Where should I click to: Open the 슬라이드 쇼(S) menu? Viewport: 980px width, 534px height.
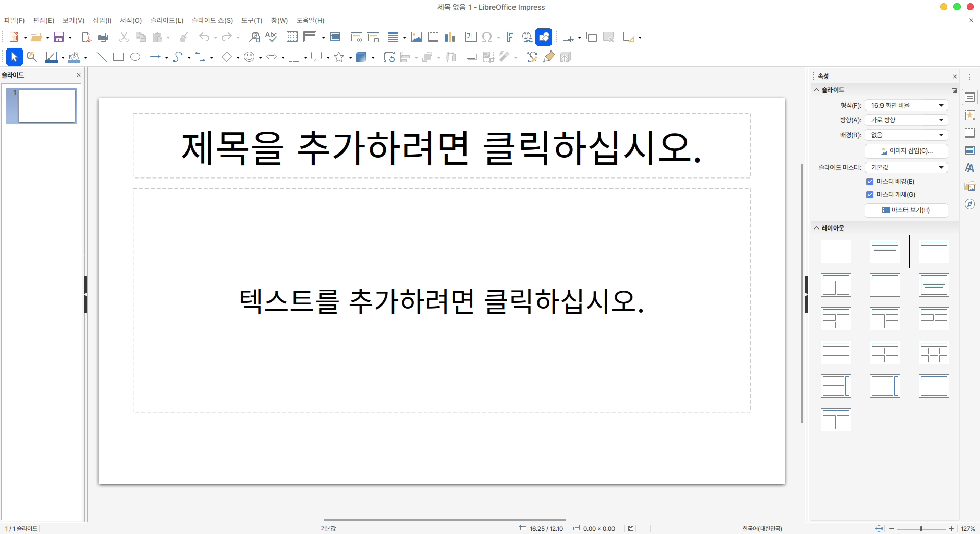click(x=212, y=20)
